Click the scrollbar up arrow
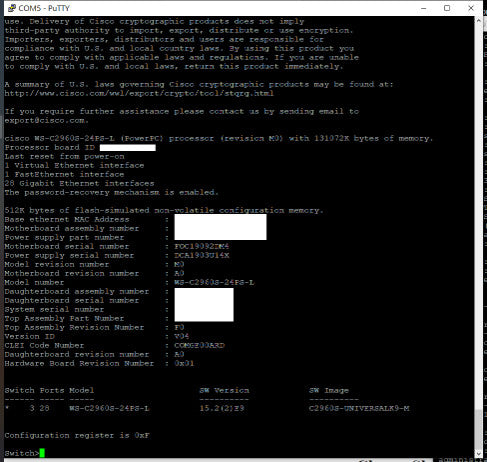The height and width of the screenshot is (462, 487). click(x=479, y=20)
